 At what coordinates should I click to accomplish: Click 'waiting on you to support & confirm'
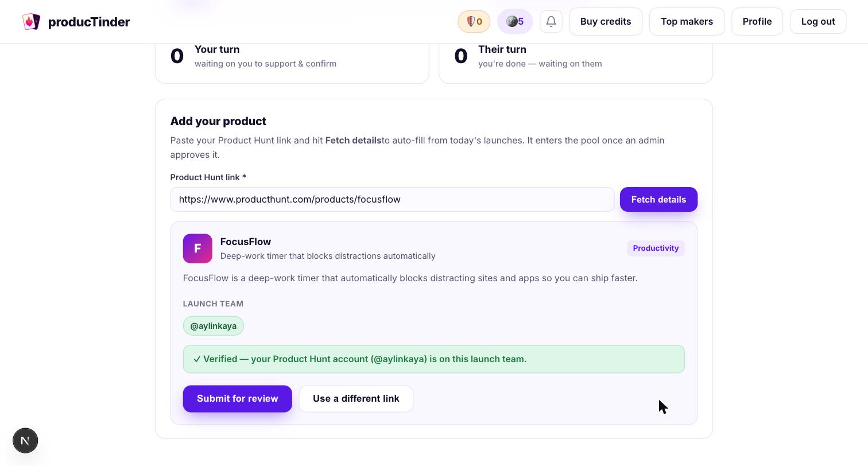(x=265, y=64)
